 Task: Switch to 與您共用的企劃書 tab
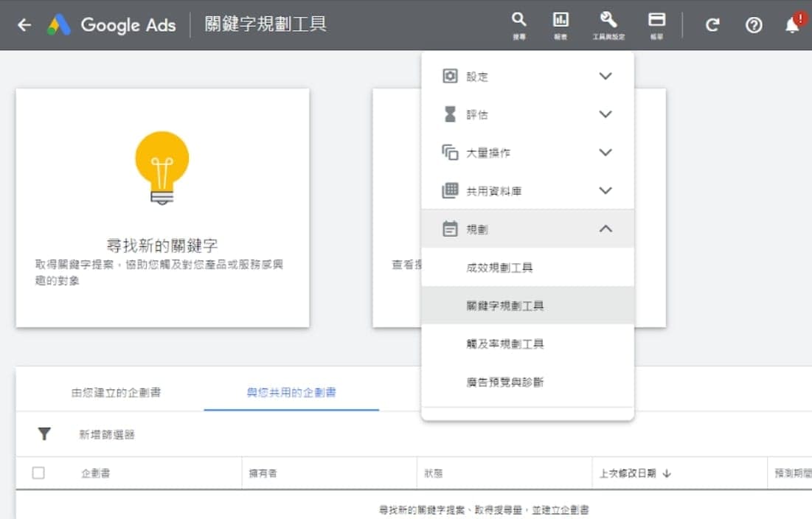tap(291, 392)
